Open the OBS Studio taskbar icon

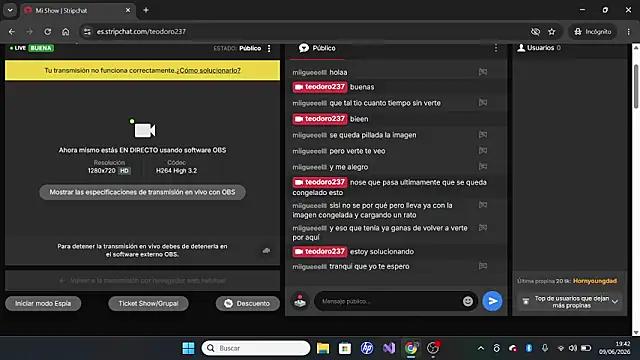433,348
